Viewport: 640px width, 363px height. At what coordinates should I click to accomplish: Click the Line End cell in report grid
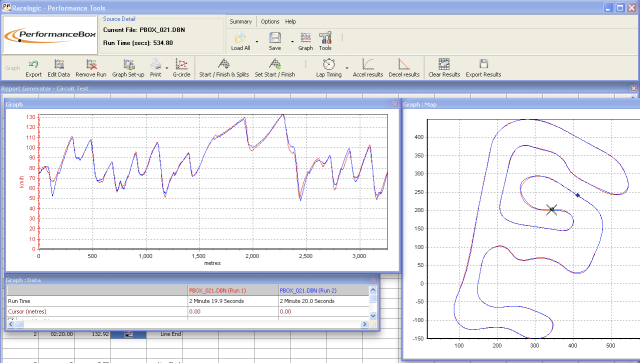coord(171,334)
